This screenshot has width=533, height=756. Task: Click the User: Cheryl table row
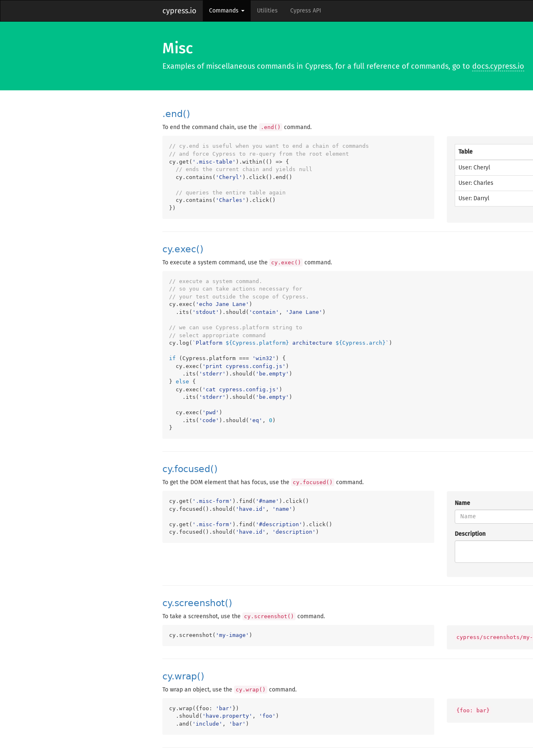tap(494, 167)
